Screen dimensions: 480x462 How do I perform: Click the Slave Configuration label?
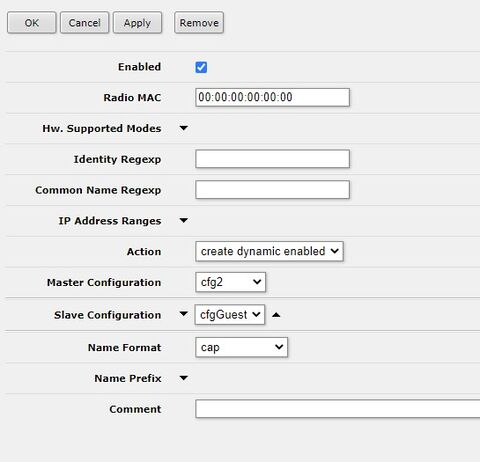click(x=107, y=315)
